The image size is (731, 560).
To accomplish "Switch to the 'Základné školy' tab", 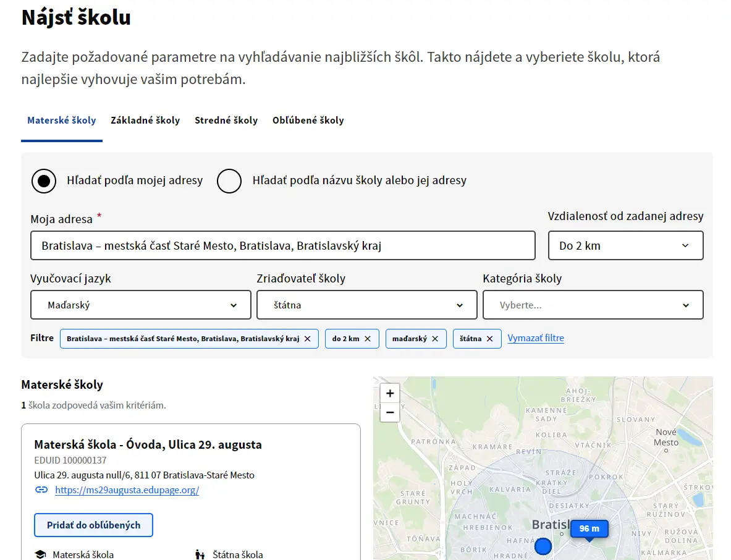I will (145, 121).
